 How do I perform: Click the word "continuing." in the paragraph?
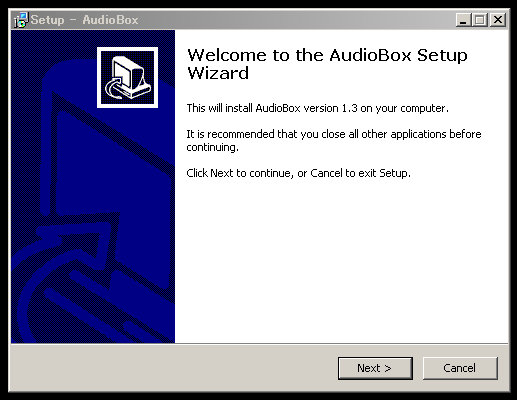pyautogui.click(x=212, y=147)
